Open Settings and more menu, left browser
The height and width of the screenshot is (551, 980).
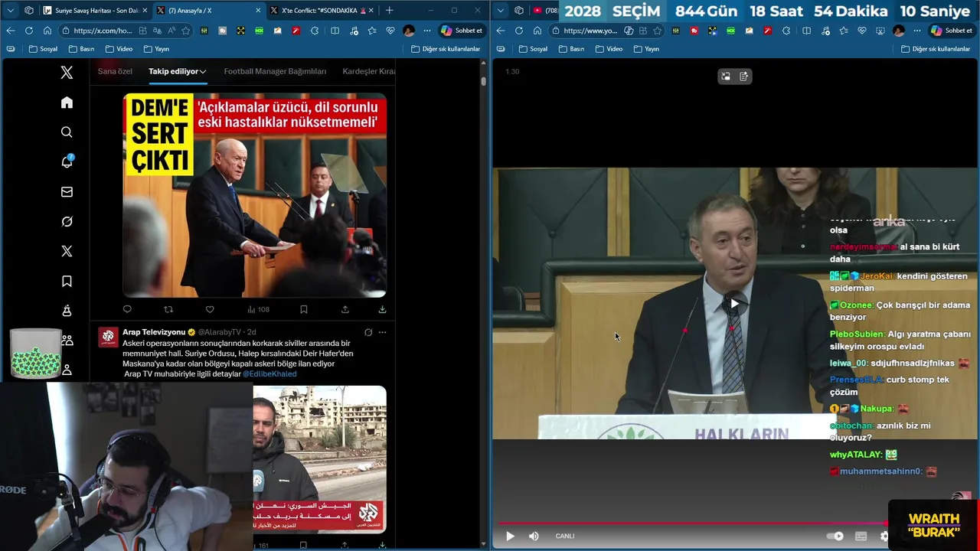click(x=426, y=31)
